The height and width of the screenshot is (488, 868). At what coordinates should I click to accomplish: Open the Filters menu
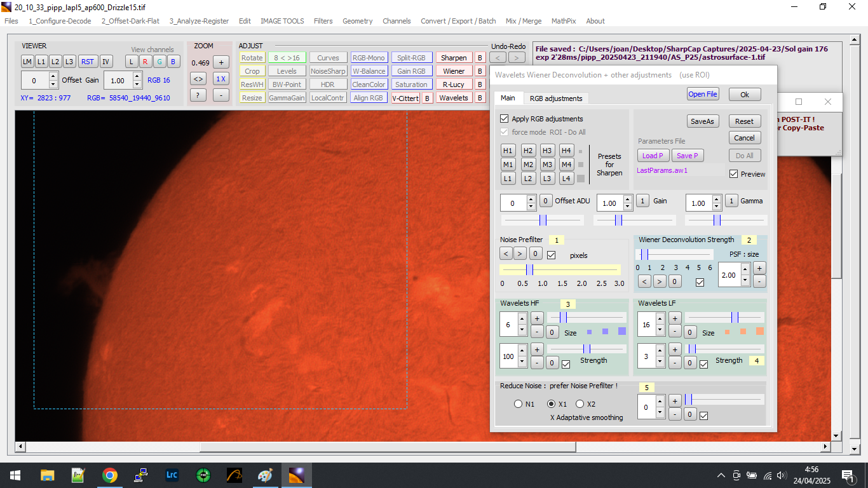(x=323, y=21)
